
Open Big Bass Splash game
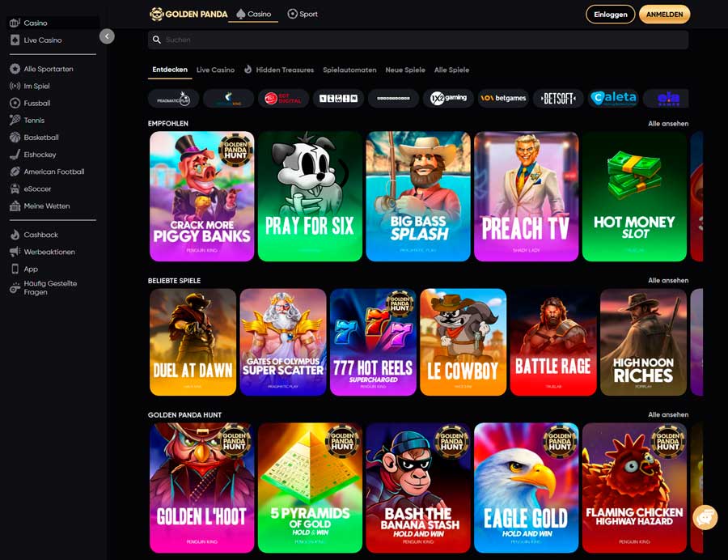click(x=418, y=196)
